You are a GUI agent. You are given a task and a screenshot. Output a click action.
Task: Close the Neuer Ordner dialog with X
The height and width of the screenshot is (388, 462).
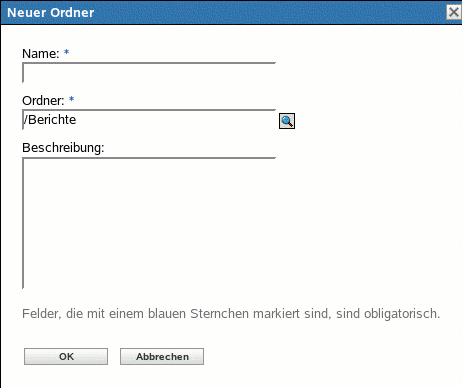point(454,12)
